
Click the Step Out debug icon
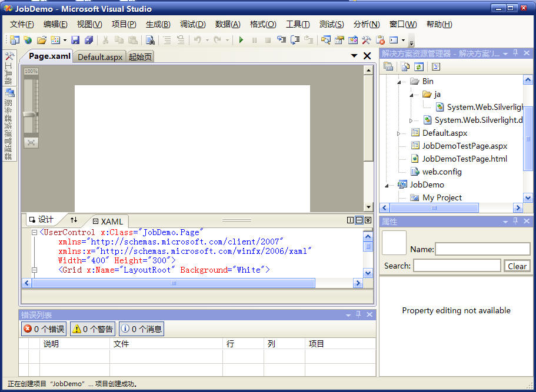tap(309, 39)
